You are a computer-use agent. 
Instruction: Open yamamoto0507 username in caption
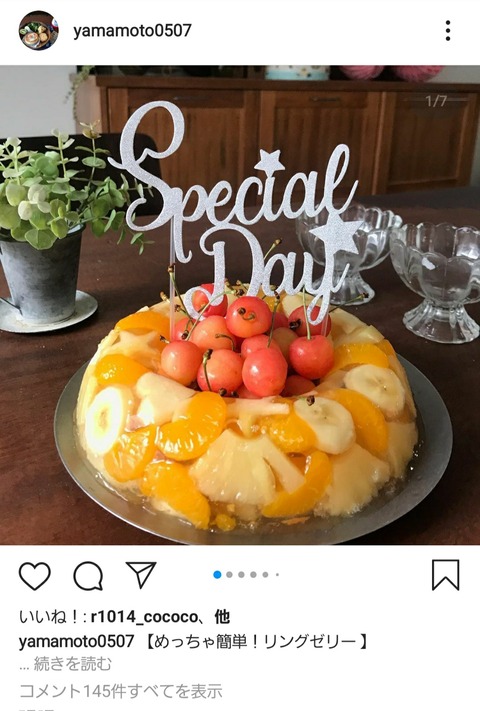tap(77, 641)
